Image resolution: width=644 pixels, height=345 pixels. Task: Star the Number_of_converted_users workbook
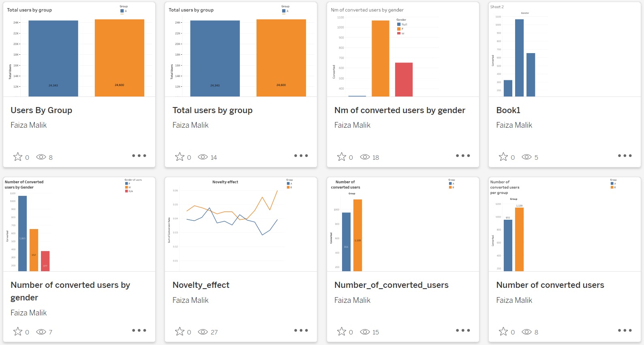click(x=342, y=332)
